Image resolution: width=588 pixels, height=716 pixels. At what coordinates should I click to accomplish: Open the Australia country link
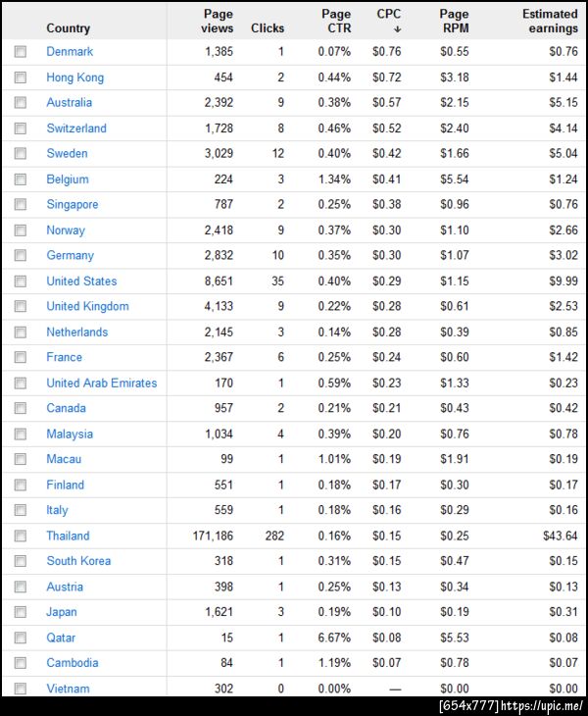[69, 102]
